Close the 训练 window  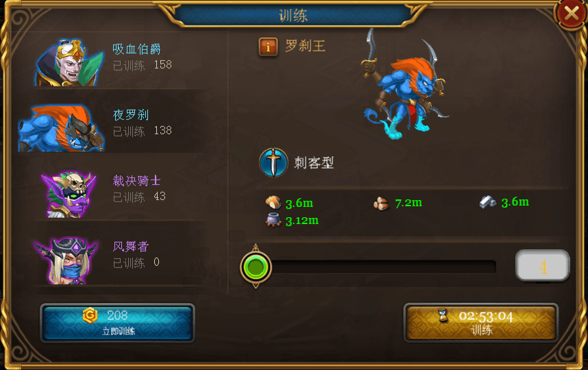click(571, 14)
